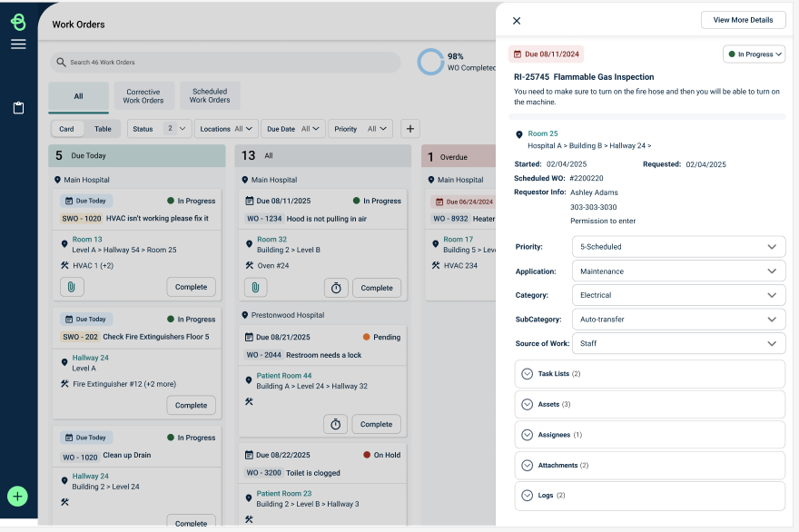Click calendar icon on Due 08/11/2024 badge

[x=518, y=54]
